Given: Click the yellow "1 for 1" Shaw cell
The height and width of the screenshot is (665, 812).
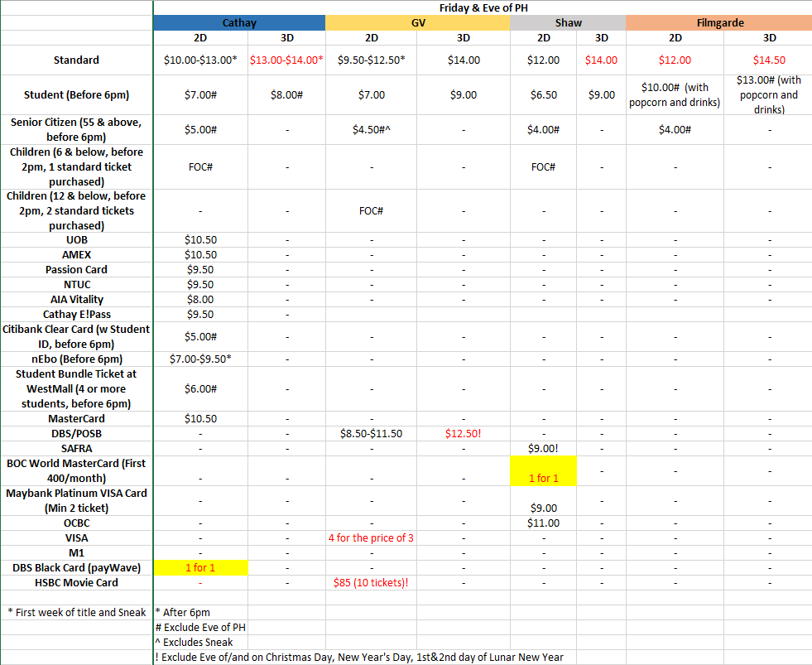Looking at the screenshot, I should [543, 471].
